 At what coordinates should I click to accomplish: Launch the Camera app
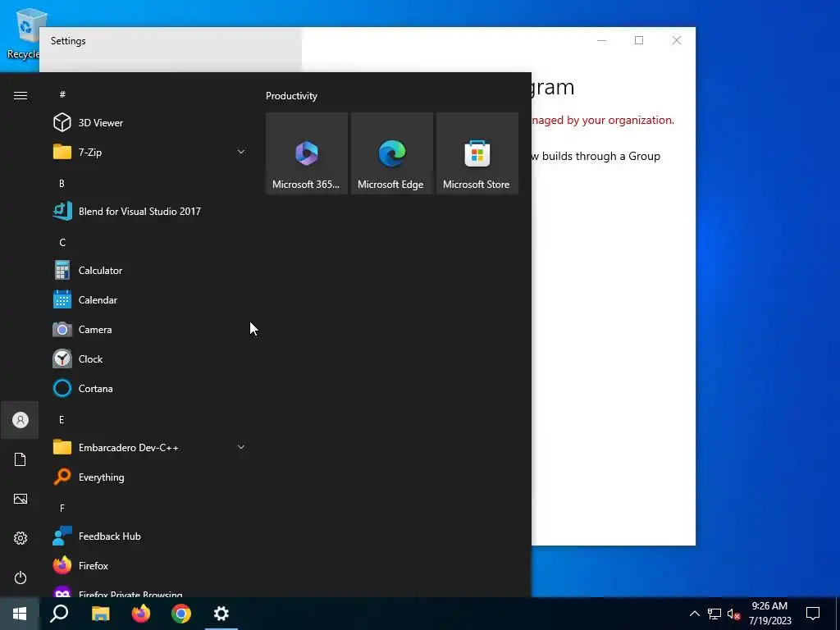[150, 330]
